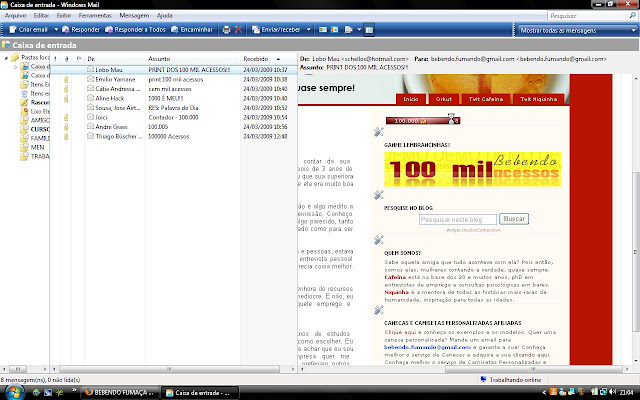Click the Contacts icon in toolbar
640x400 pixels.
[x=323, y=29]
